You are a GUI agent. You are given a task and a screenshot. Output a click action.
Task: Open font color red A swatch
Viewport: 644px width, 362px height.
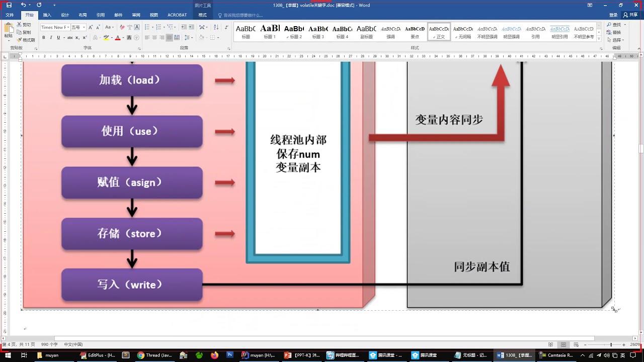coord(118,38)
